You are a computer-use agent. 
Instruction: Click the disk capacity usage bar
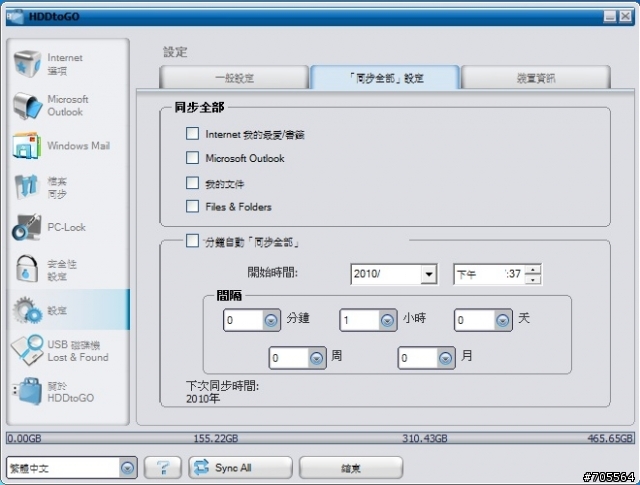point(320,438)
